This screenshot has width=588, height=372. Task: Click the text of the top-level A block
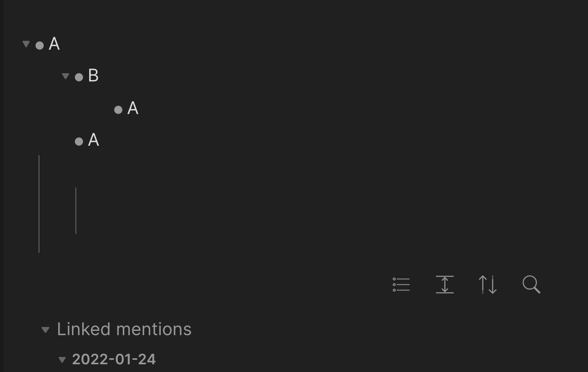point(54,44)
